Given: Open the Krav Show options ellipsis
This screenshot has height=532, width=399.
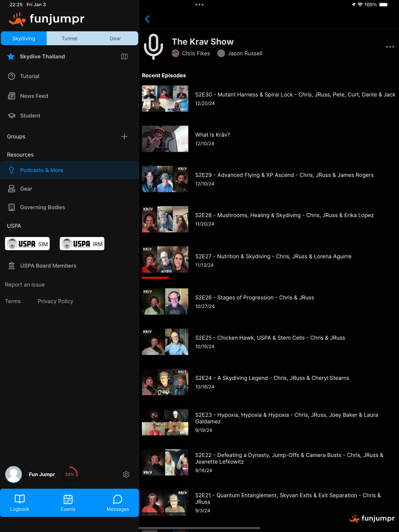Looking at the screenshot, I should tap(390, 47).
